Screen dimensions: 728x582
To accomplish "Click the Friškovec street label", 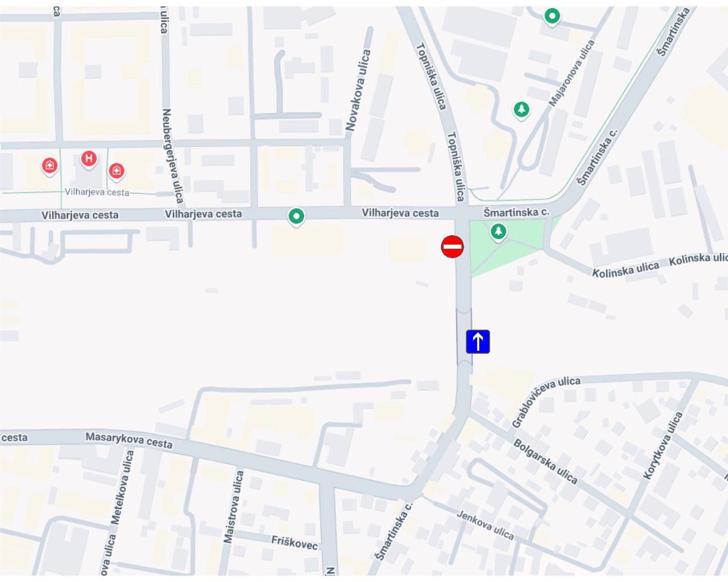I will (294, 542).
